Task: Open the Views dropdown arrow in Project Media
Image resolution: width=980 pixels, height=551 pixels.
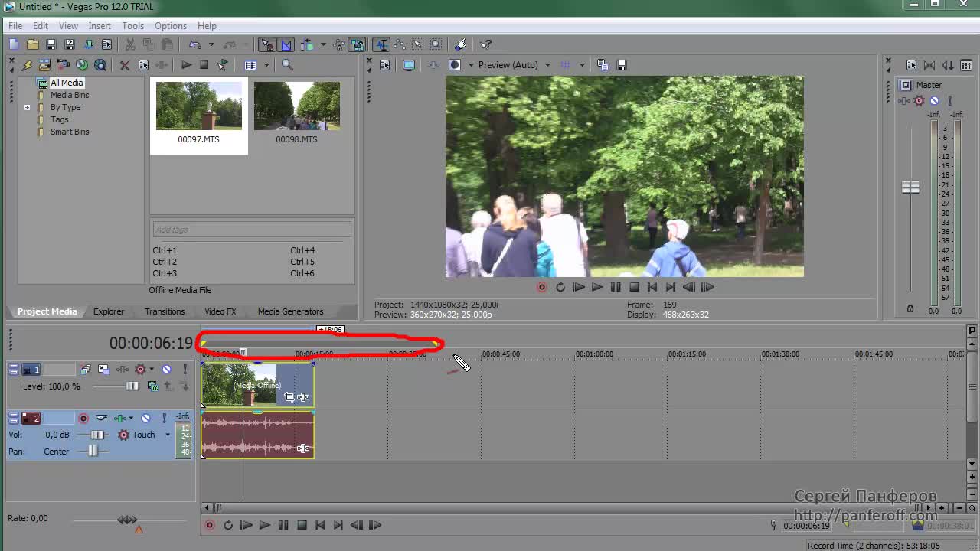Action: tap(266, 65)
